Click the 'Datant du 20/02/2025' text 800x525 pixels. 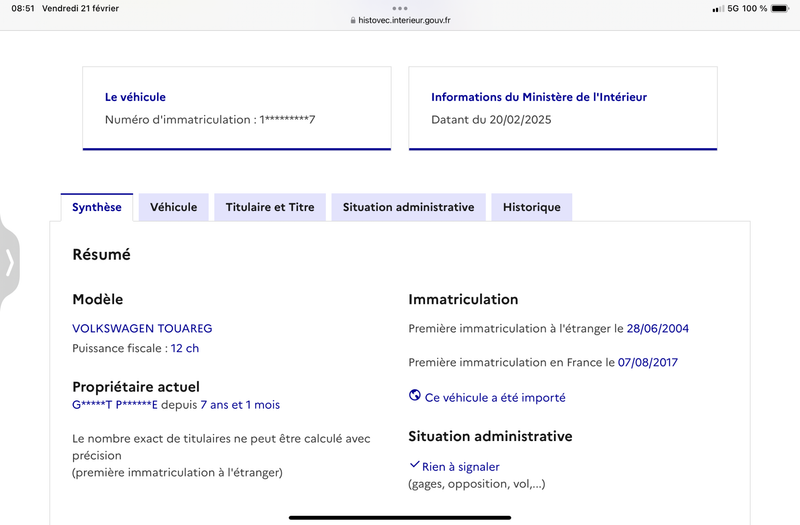(491, 120)
